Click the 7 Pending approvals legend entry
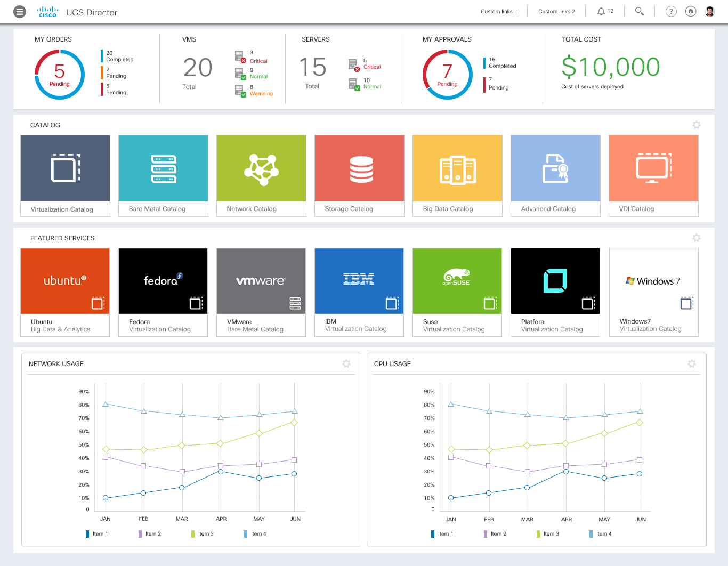Image resolution: width=728 pixels, height=566 pixels. (x=497, y=84)
